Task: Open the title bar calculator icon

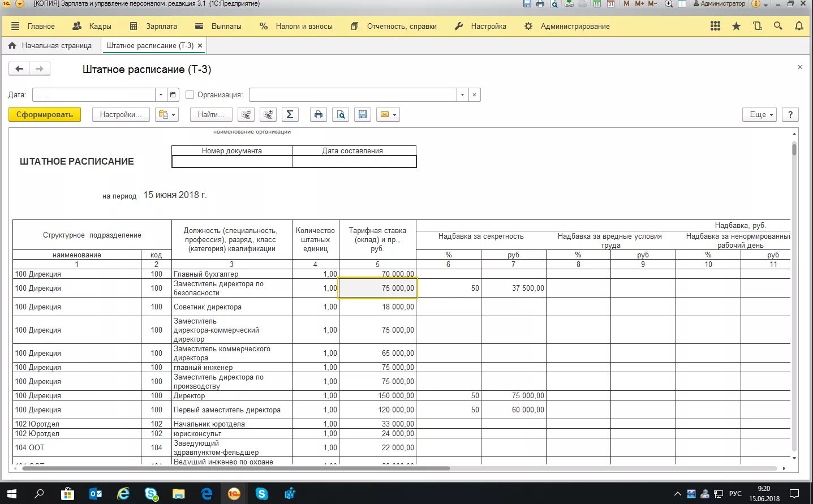Action: pyautogui.click(x=597, y=3)
